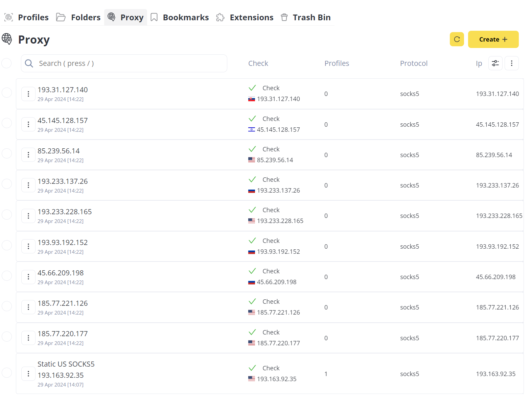The height and width of the screenshot is (397, 532).
Task: Click the US flag beside 85.239.56.14
Action: [251, 160]
